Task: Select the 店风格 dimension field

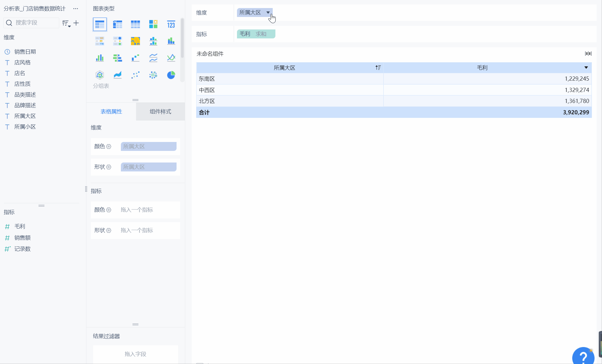Action: point(22,63)
